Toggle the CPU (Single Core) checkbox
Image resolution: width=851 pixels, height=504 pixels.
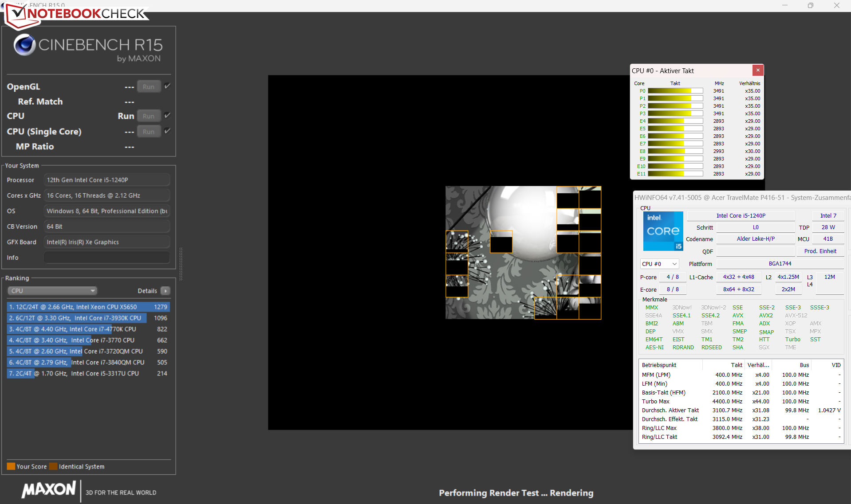(x=167, y=131)
